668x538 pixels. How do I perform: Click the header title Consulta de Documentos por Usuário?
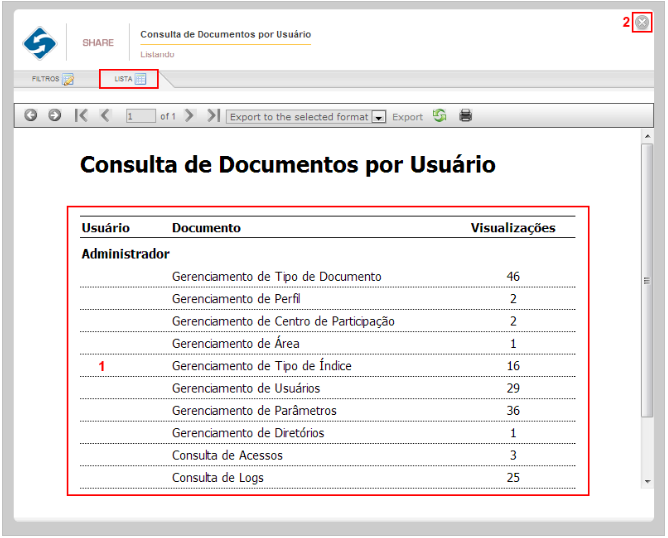225,34
